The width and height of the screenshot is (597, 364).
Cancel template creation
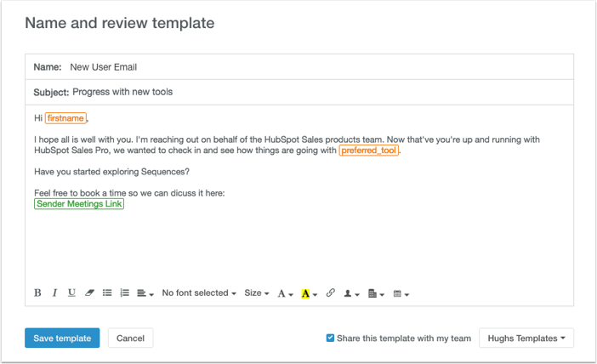pyautogui.click(x=131, y=338)
